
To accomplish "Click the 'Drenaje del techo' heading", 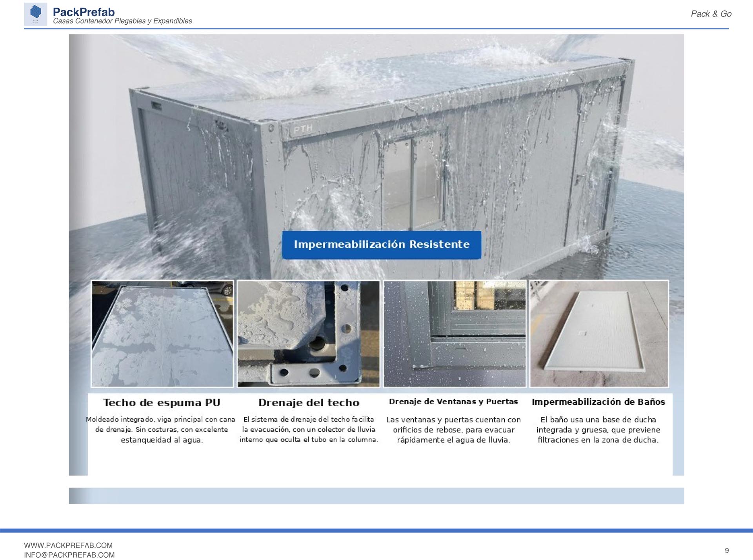I will (x=309, y=403).
